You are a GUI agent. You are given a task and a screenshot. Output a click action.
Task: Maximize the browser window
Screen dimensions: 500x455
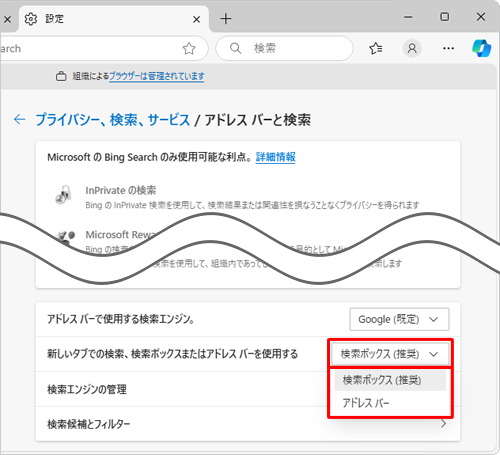click(445, 17)
